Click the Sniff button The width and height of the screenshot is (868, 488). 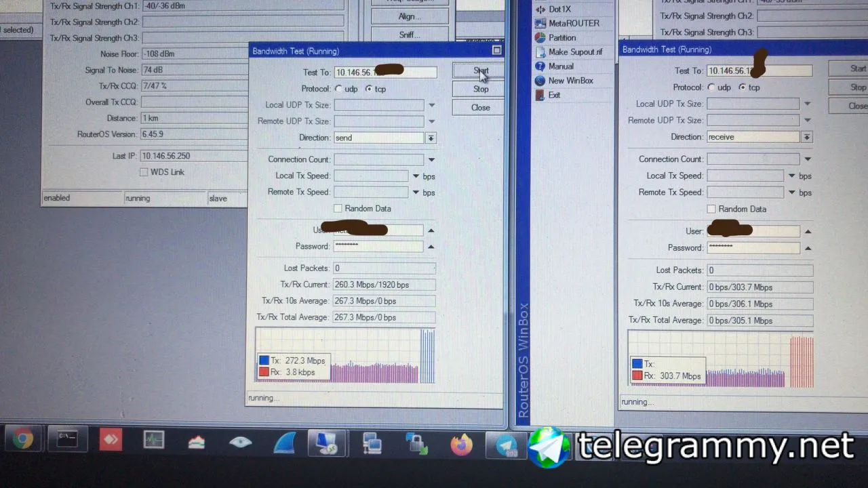pyautogui.click(x=410, y=35)
